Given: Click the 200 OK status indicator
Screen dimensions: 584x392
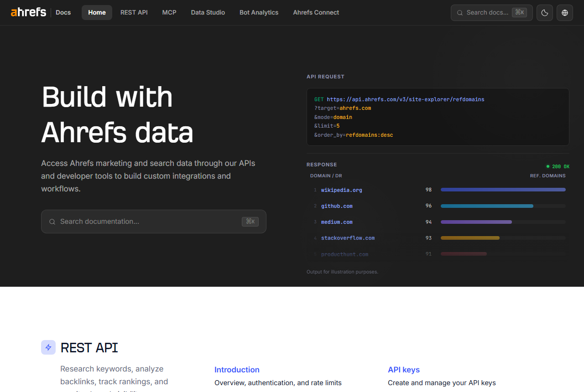Looking at the screenshot, I should pos(558,166).
